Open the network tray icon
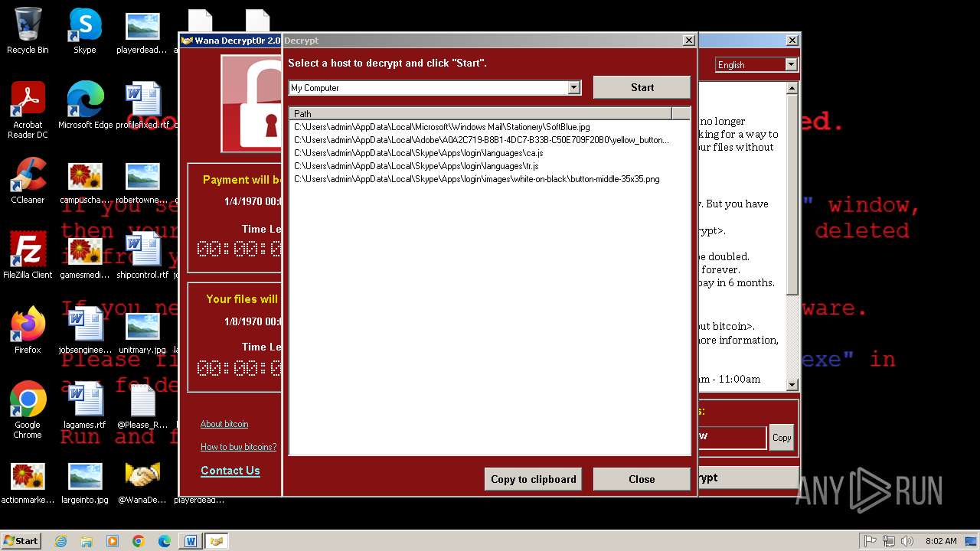This screenshot has height=551, width=980. 889,541
